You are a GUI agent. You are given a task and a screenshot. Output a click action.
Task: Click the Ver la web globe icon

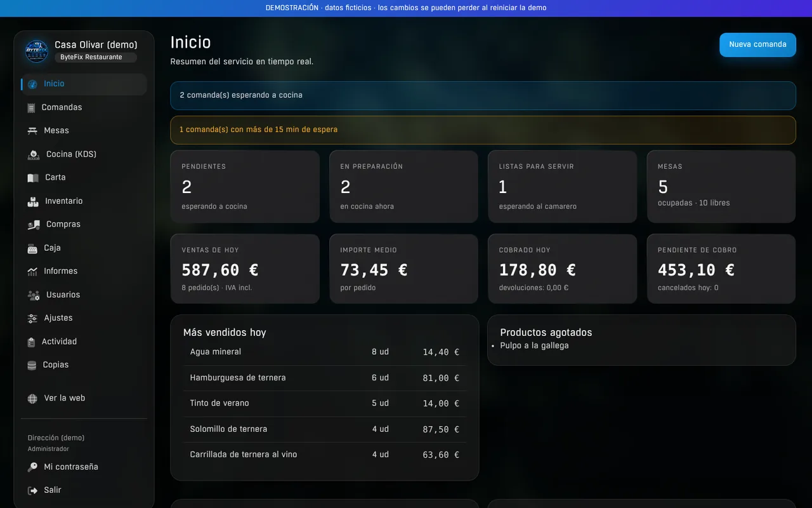pos(32,399)
